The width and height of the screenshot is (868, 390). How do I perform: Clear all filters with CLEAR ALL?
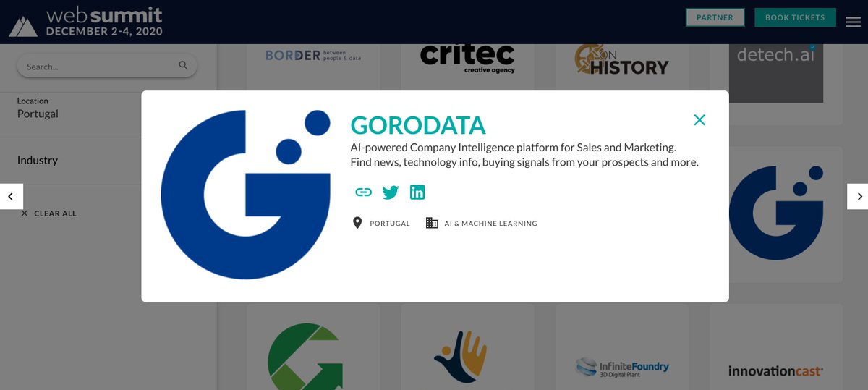[x=48, y=213]
